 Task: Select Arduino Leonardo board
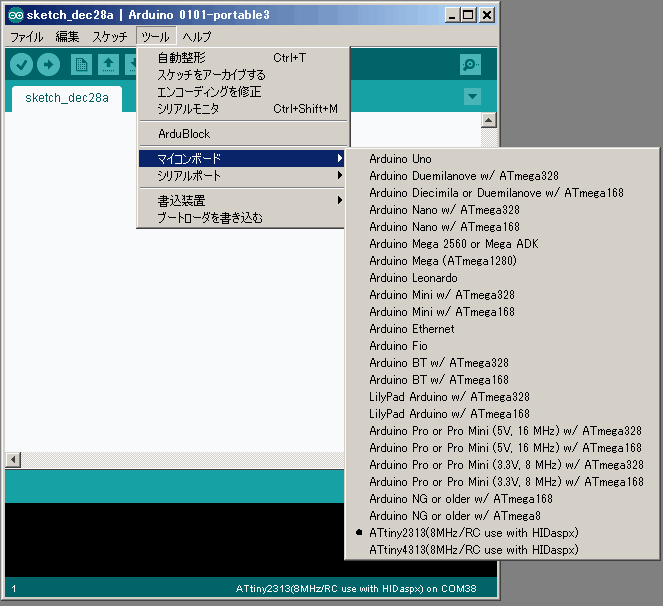(x=502, y=277)
